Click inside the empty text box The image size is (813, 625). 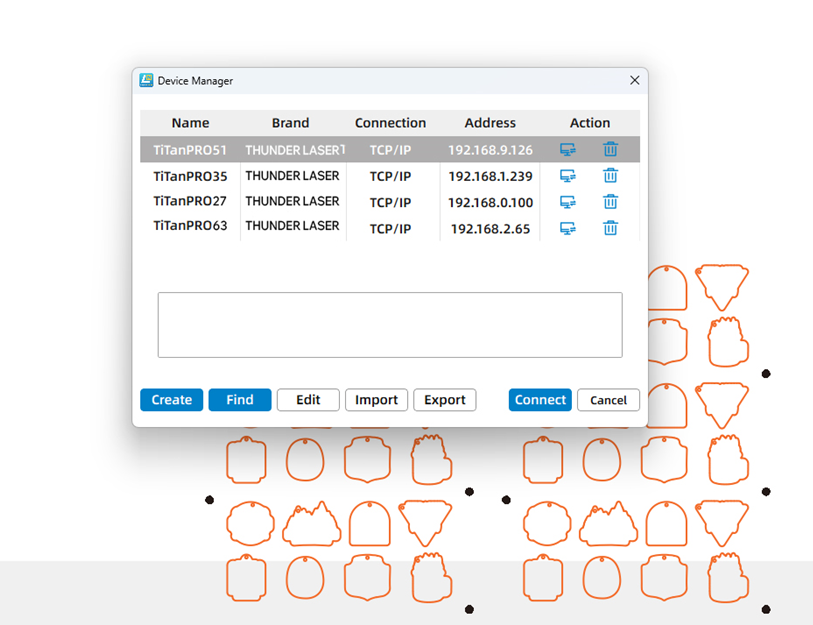pyautogui.click(x=390, y=325)
